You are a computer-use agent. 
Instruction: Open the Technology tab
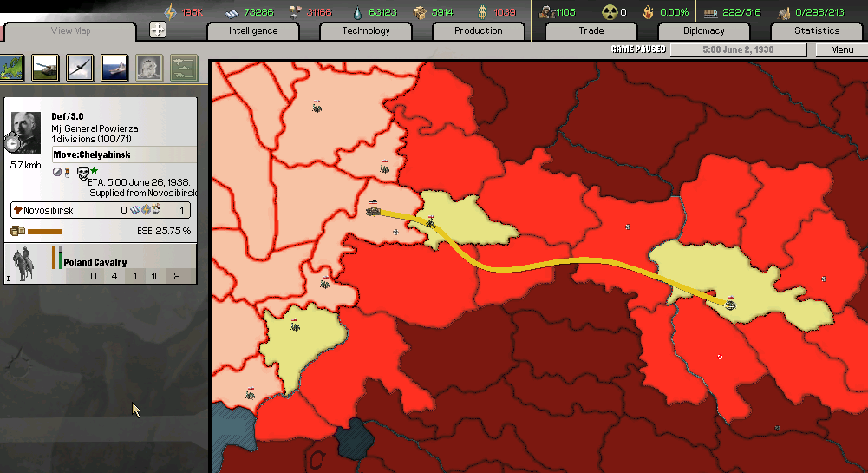point(366,31)
